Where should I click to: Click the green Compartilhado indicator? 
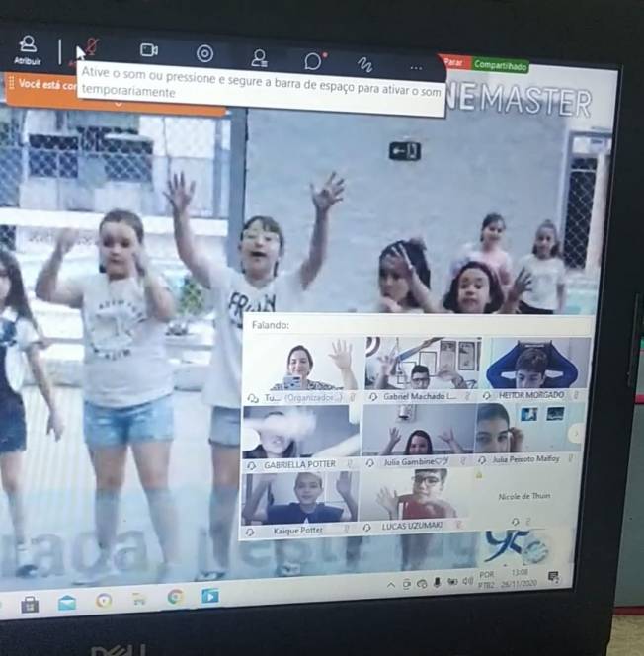[499, 66]
